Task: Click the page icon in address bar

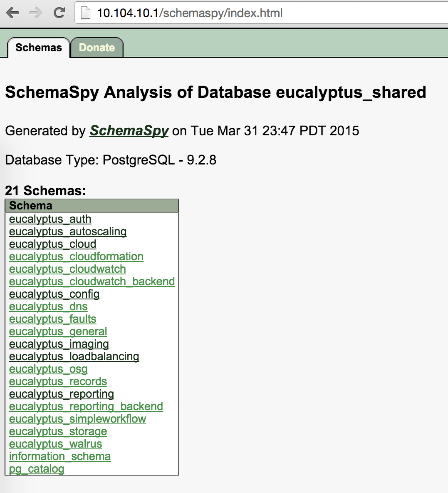Action: [86, 13]
